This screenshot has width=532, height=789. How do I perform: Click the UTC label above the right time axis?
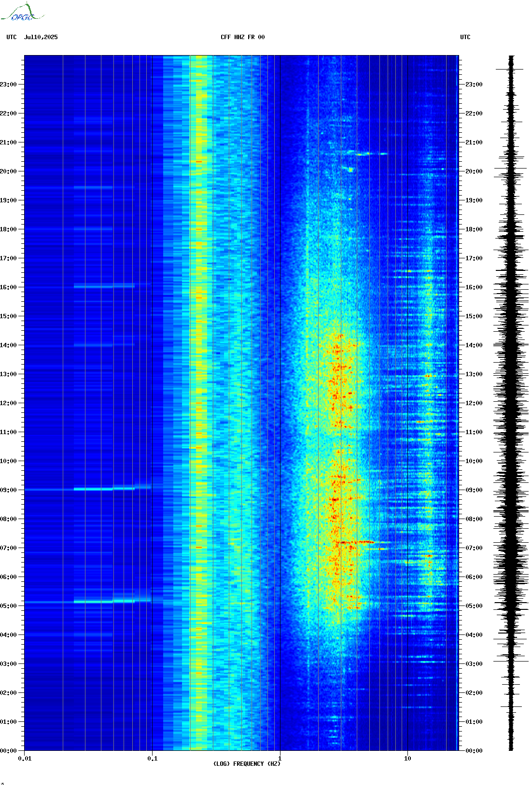465,37
